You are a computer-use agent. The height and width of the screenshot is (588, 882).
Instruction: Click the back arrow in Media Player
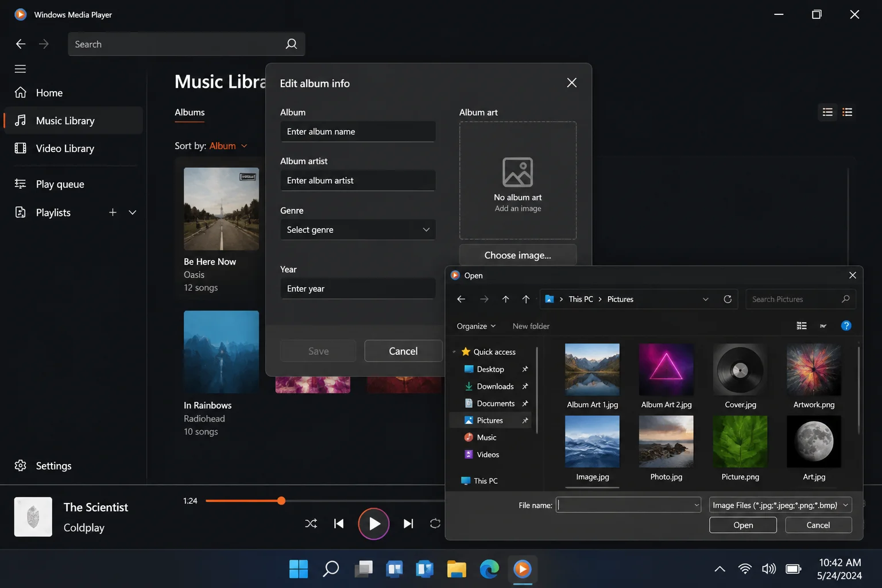[21, 44]
